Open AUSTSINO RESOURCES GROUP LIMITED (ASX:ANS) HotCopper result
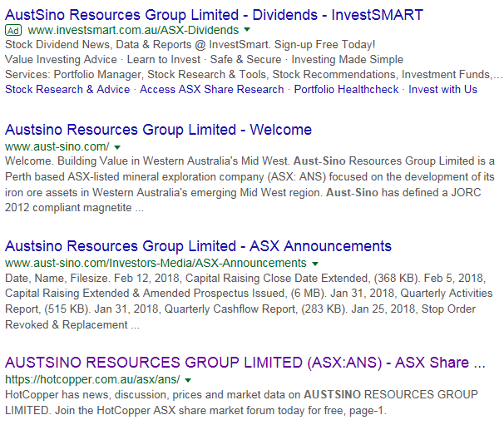Screen dimensions: 504x425 click(245, 363)
